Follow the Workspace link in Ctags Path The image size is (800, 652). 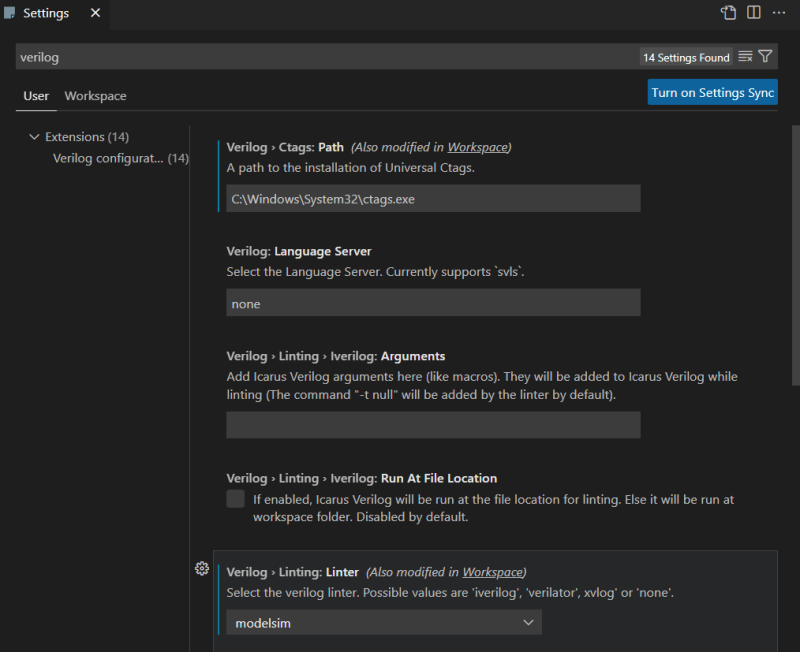tap(477, 147)
